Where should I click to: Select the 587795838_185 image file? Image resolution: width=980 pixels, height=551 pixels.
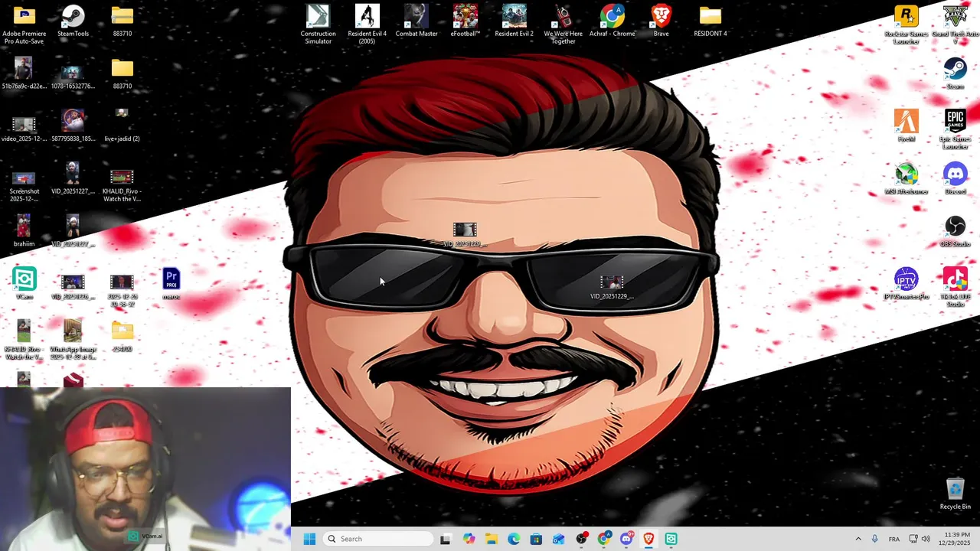point(73,126)
